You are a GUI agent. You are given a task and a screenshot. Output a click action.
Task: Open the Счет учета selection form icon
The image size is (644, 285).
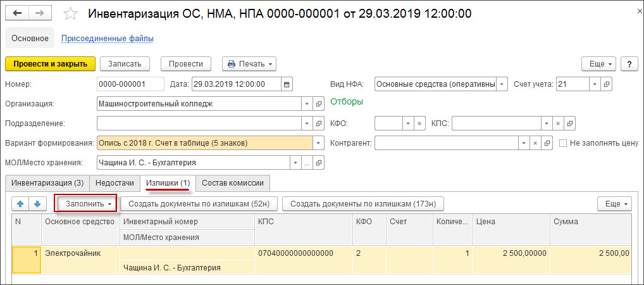[x=606, y=84]
